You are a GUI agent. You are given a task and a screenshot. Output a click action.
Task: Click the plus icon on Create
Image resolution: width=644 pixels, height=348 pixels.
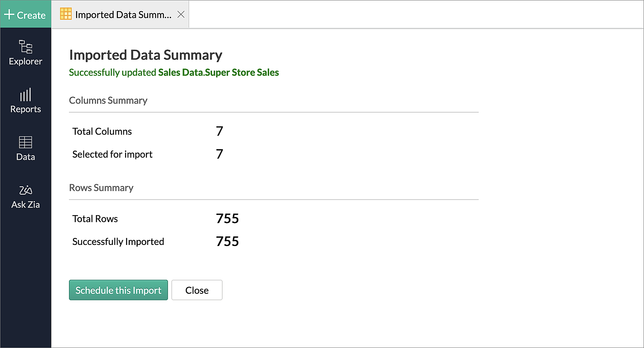(x=9, y=15)
